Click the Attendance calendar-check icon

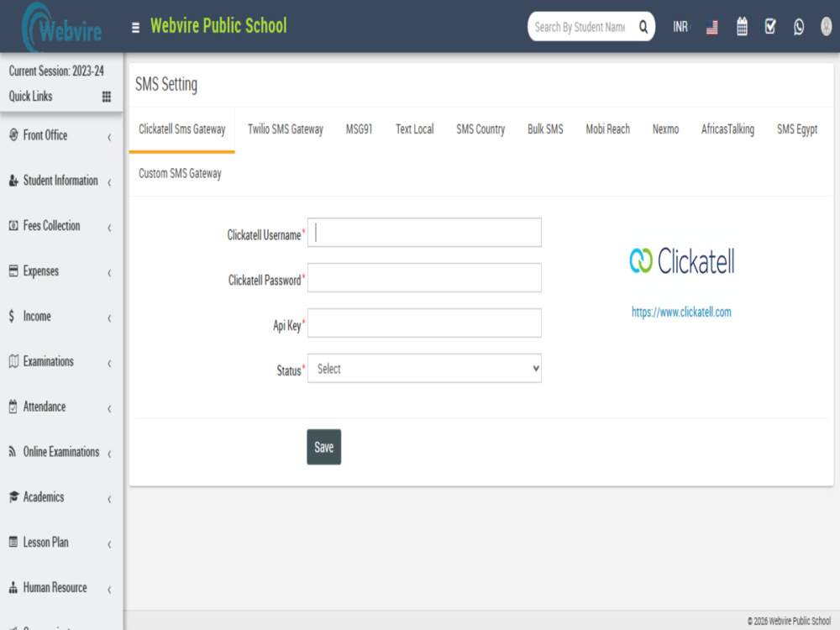click(13, 407)
